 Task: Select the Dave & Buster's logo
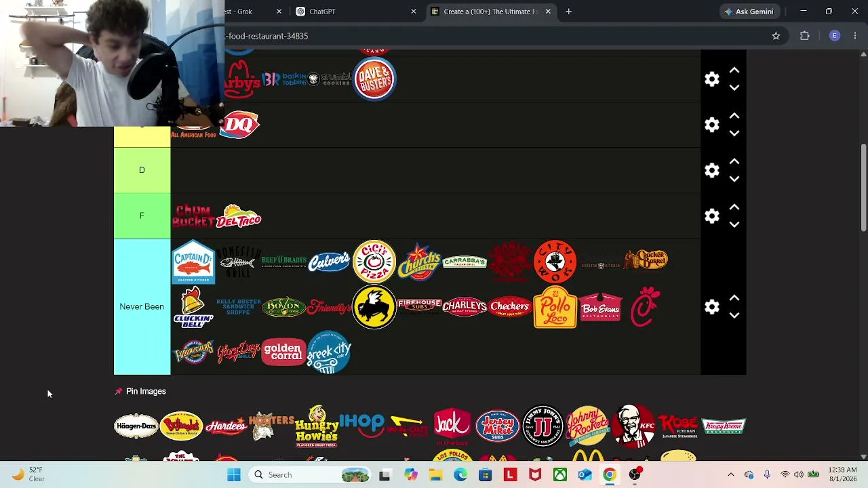point(374,79)
